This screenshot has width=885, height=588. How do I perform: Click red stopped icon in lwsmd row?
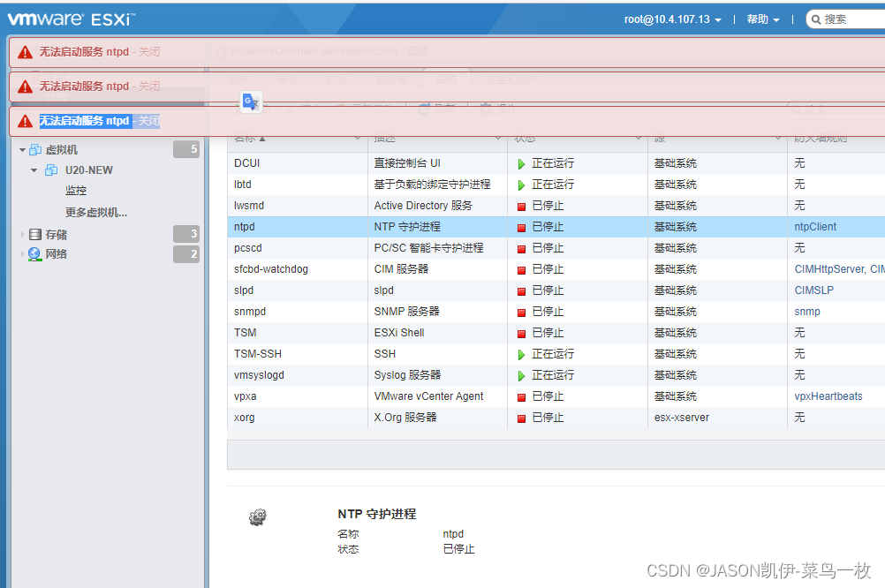521,207
